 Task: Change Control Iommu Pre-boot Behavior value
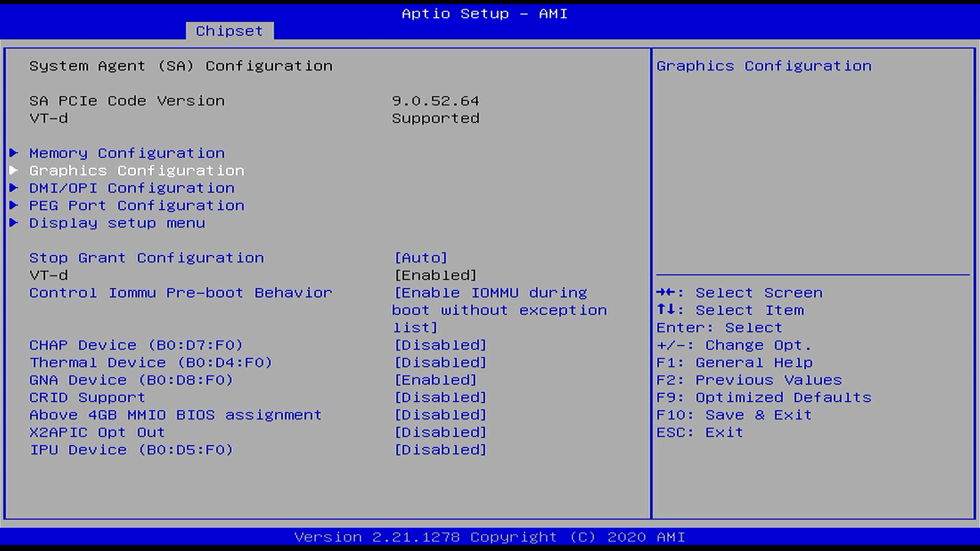[499, 310]
